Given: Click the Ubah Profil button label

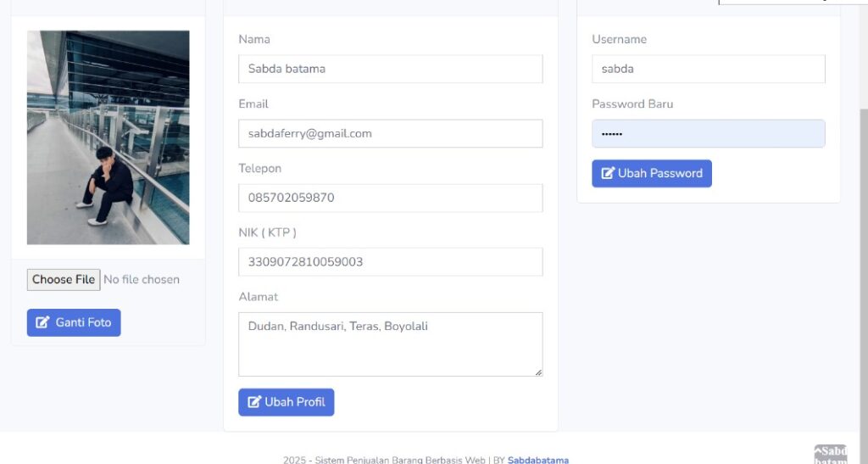Looking at the screenshot, I should pyautogui.click(x=295, y=402).
